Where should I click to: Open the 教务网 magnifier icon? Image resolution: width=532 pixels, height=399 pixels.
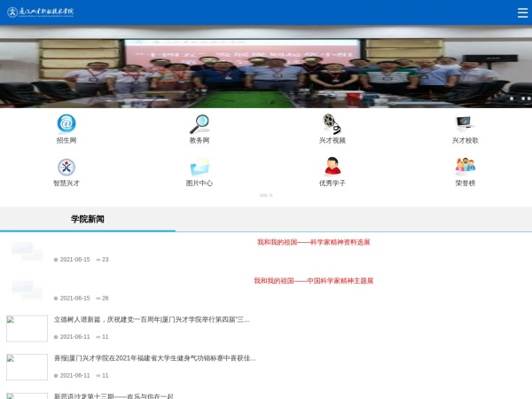click(199, 124)
